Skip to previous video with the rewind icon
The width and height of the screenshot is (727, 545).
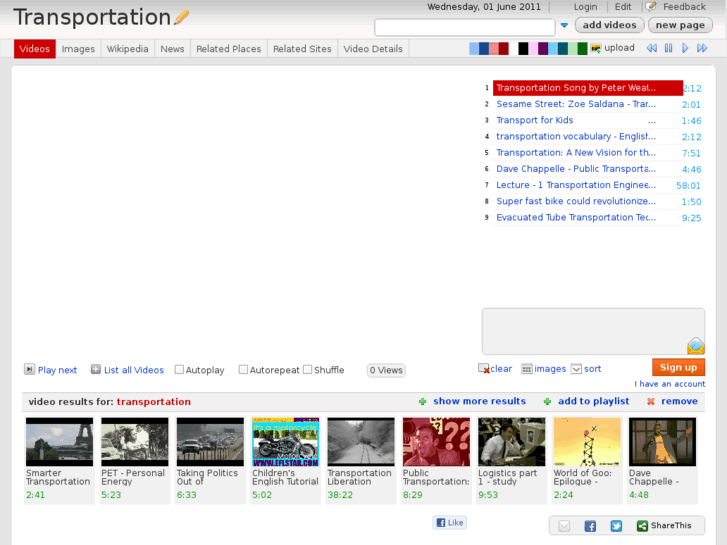point(651,48)
